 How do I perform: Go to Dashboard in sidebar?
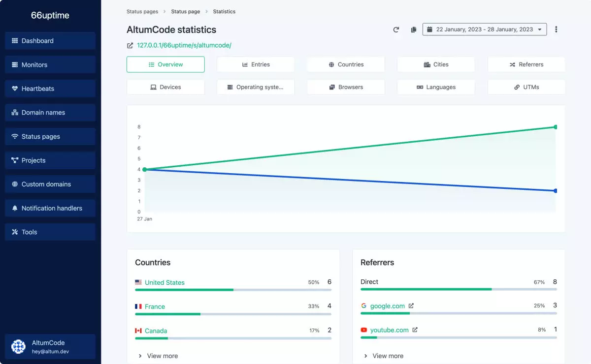[50, 41]
